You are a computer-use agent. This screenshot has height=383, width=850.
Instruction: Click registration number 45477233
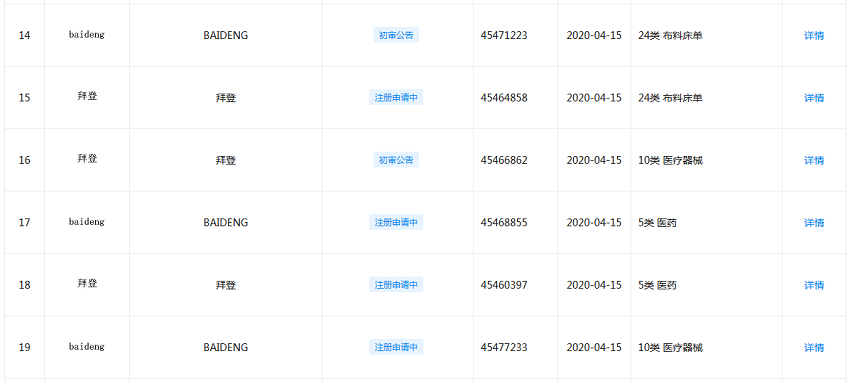504,347
